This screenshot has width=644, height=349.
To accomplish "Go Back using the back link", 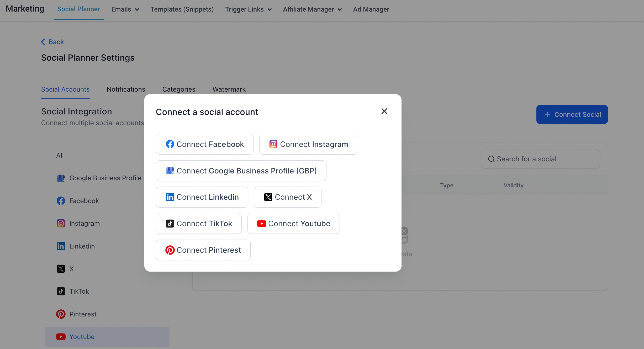I will pyautogui.click(x=52, y=42).
